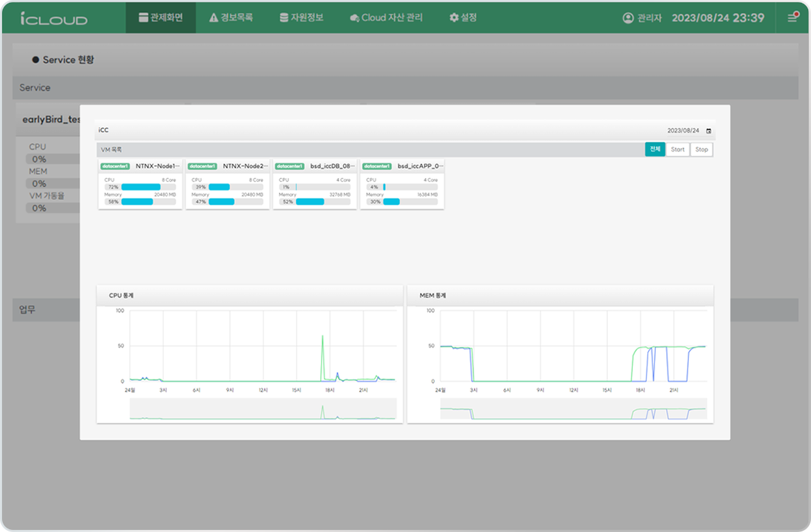Screen dimensions: 811x532
Task: Click the VM 목록 section header
Action: pos(111,150)
